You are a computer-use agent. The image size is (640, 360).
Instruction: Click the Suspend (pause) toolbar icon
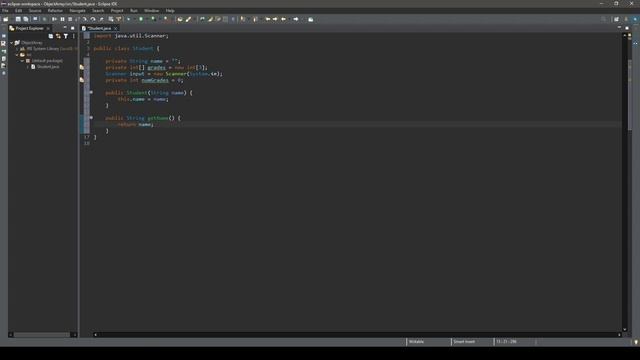pos(62,19)
